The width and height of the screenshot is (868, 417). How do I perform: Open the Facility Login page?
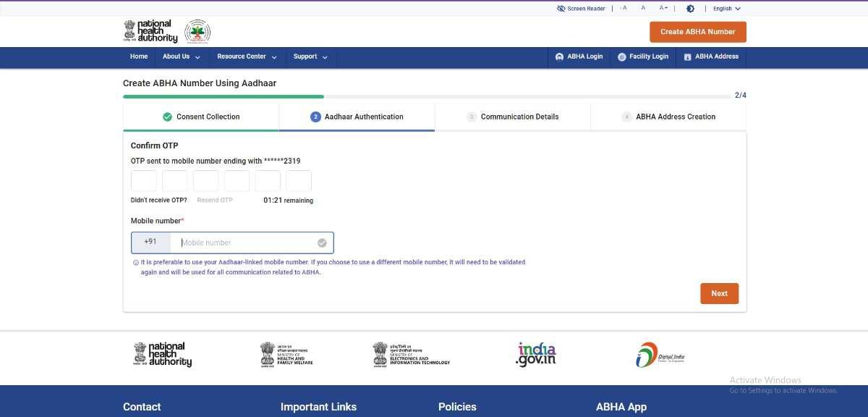coord(643,56)
